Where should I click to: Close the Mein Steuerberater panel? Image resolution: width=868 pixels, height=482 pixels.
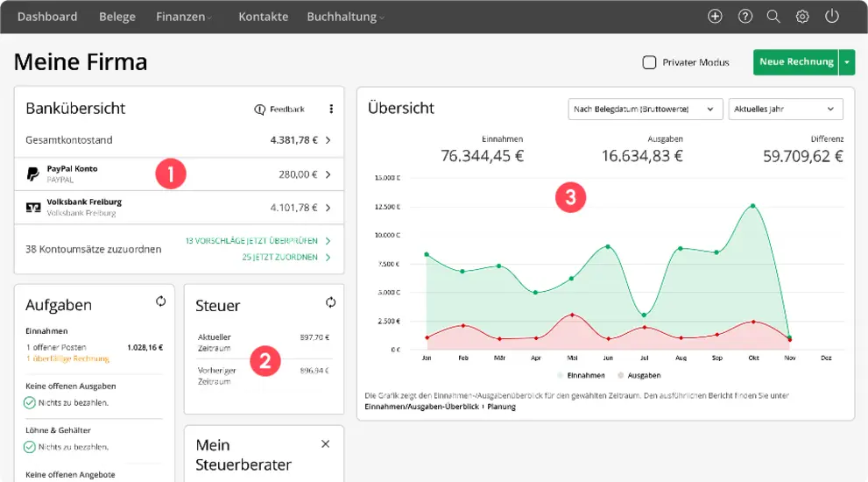[326, 444]
